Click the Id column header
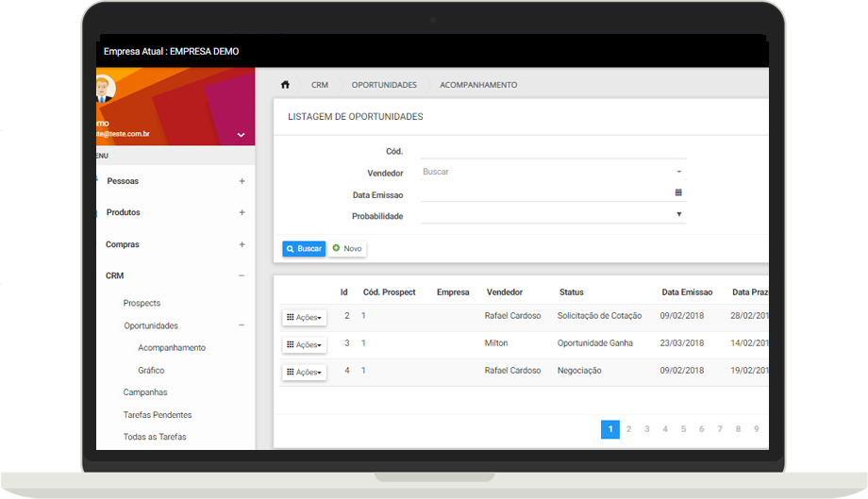This screenshot has width=868, height=499. (343, 292)
